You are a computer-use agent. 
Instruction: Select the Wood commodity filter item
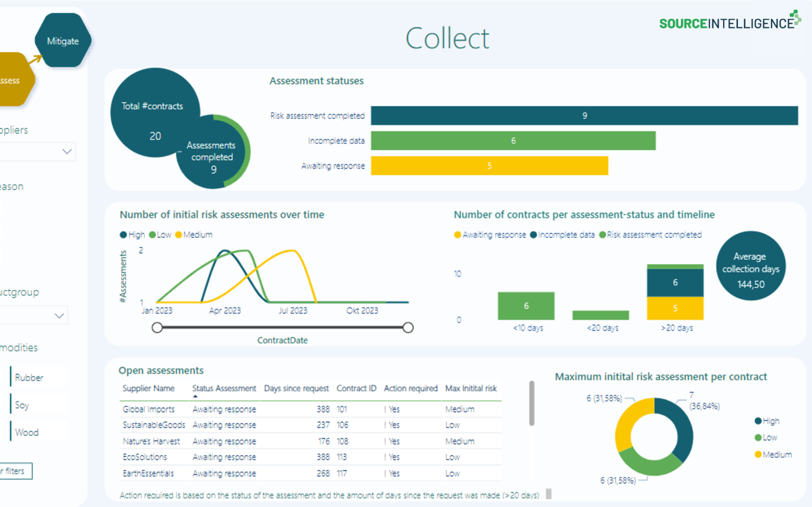pos(27,432)
